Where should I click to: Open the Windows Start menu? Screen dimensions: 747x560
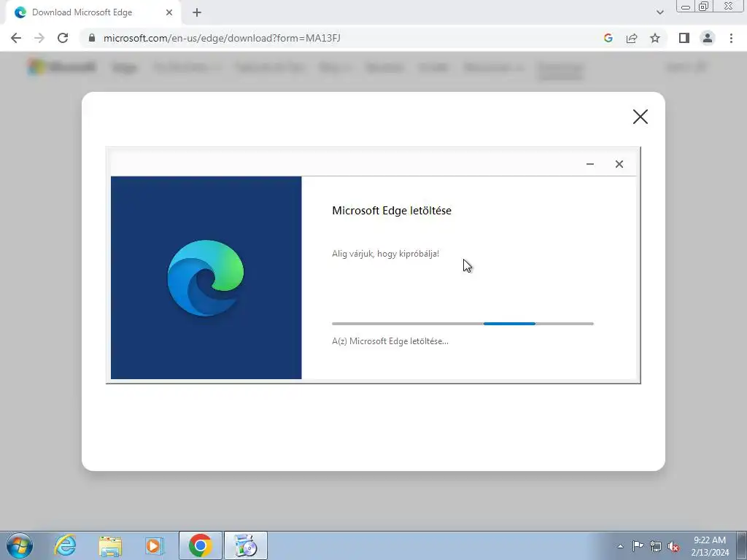tap(20, 545)
